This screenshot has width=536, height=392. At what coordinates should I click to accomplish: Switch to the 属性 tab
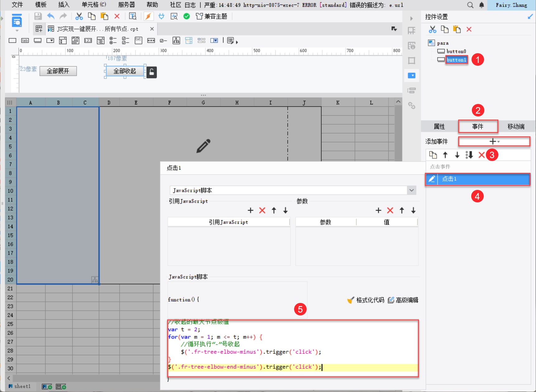[x=440, y=126]
